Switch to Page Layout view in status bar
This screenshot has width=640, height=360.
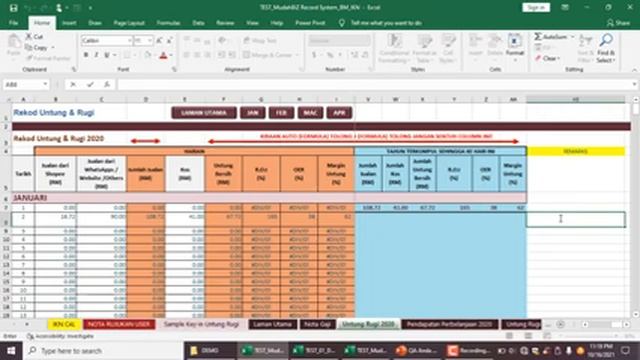click(528, 336)
